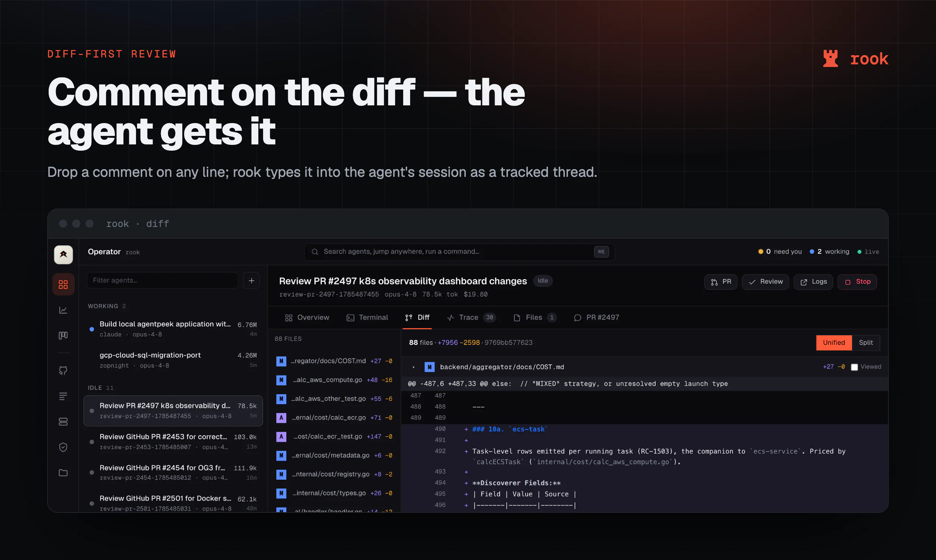Open the agents grid view in the sidebar
The width and height of the screenshot is (936, 560).
(63, 284)
